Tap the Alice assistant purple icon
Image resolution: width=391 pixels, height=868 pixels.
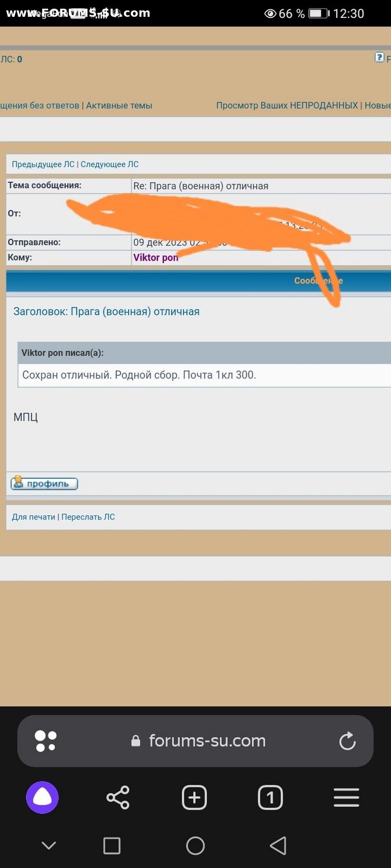[42, 798]
